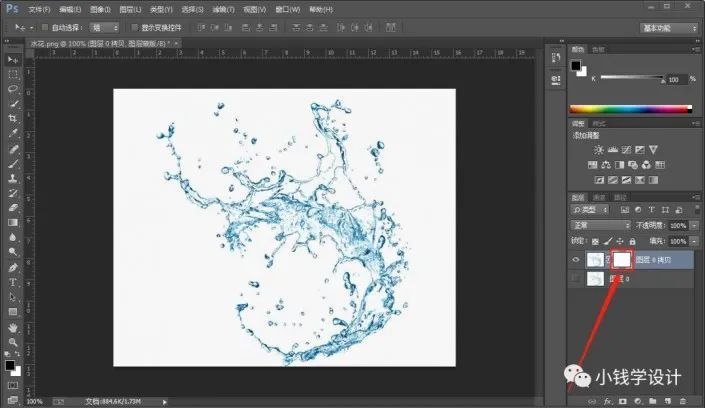Select the Move tool in the toolbox
This screenshot has height=408, width=705.
13,60
